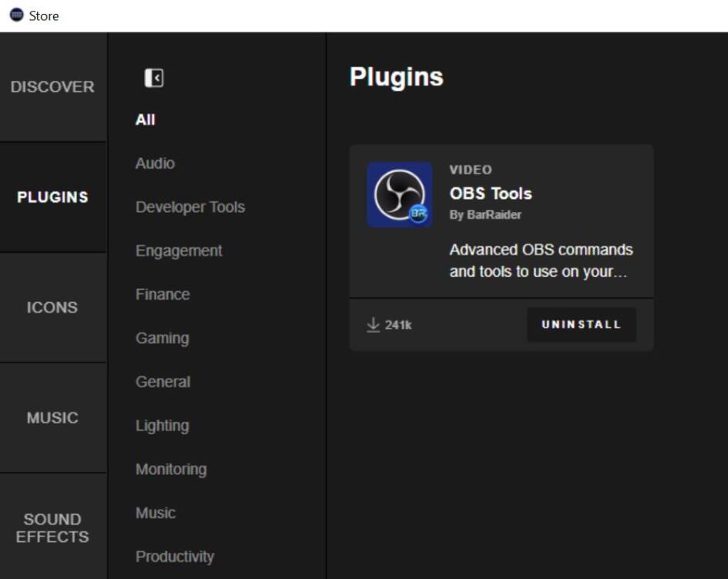Open the Sound Effects section

point(52,528)
